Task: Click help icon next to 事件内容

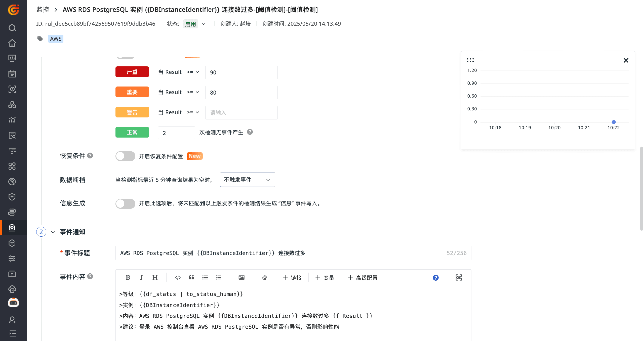Action: point(90,276)
